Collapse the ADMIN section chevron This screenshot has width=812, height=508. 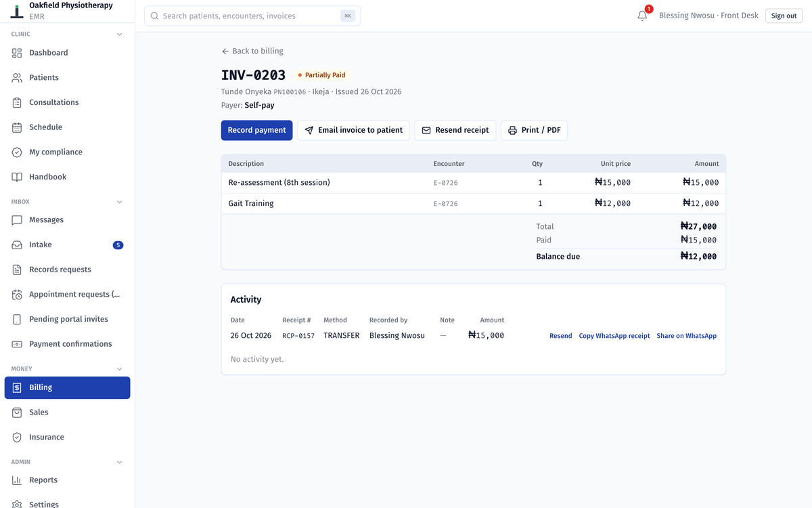tap(120, 462)
